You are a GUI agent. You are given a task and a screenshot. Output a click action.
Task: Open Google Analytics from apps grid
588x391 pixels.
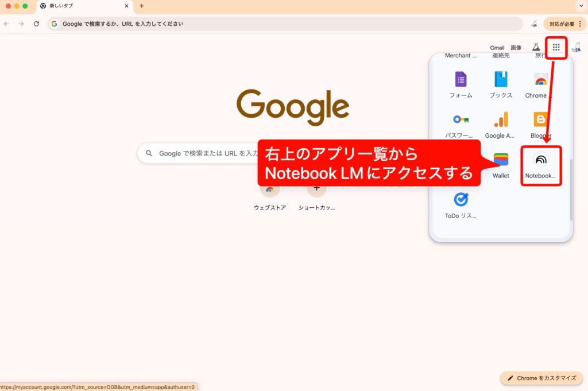(500, 123)
